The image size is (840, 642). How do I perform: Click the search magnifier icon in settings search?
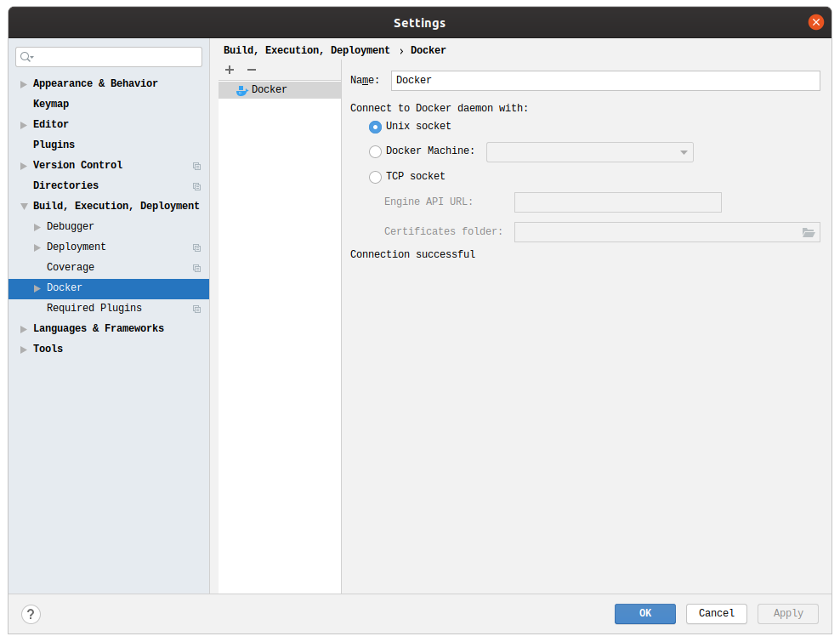pos(26,57)
